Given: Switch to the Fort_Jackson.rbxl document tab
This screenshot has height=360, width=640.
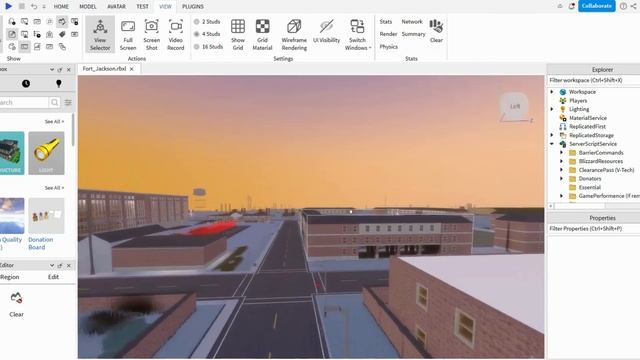Looking at the screenshot, I should click(104, 69).
